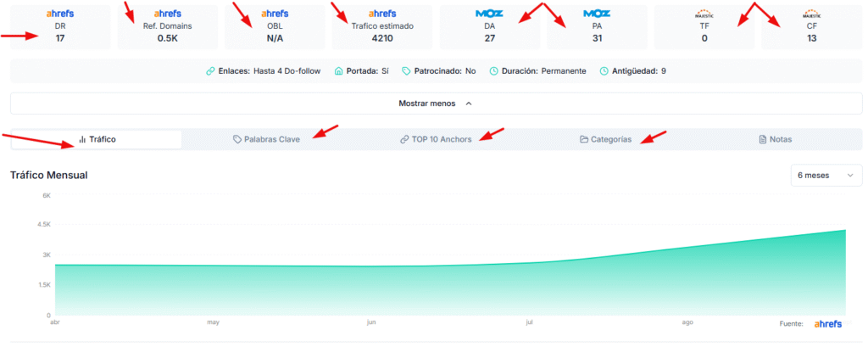
Task: Switch to the Tráfico tab
Action: pos(97,139)
